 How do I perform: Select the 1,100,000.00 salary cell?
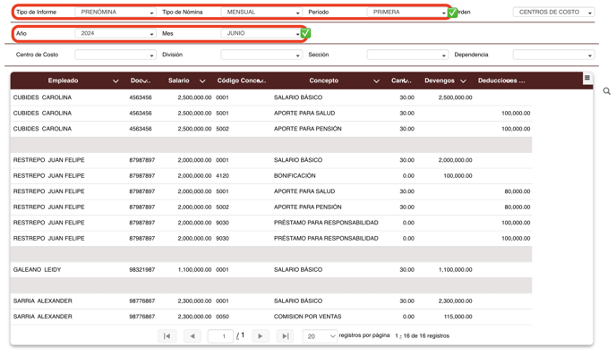194,269
